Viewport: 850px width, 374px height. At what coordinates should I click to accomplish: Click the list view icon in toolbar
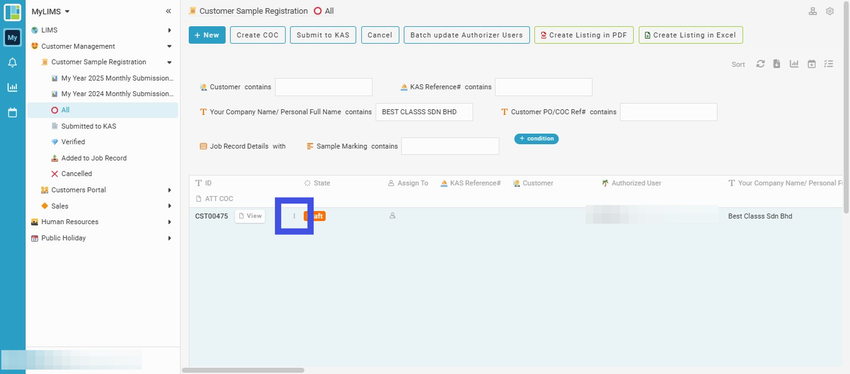tap(828, 64)
